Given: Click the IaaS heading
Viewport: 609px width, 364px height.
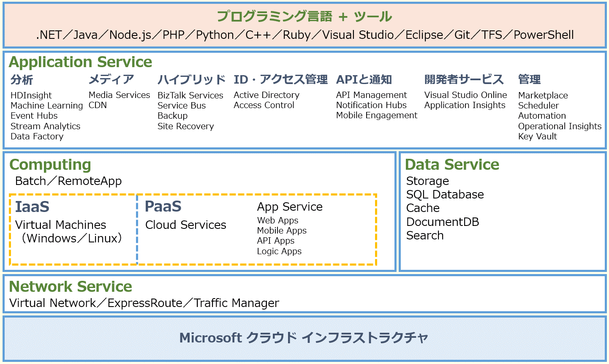Looking at the screenshot, I should tap(32, 207).
